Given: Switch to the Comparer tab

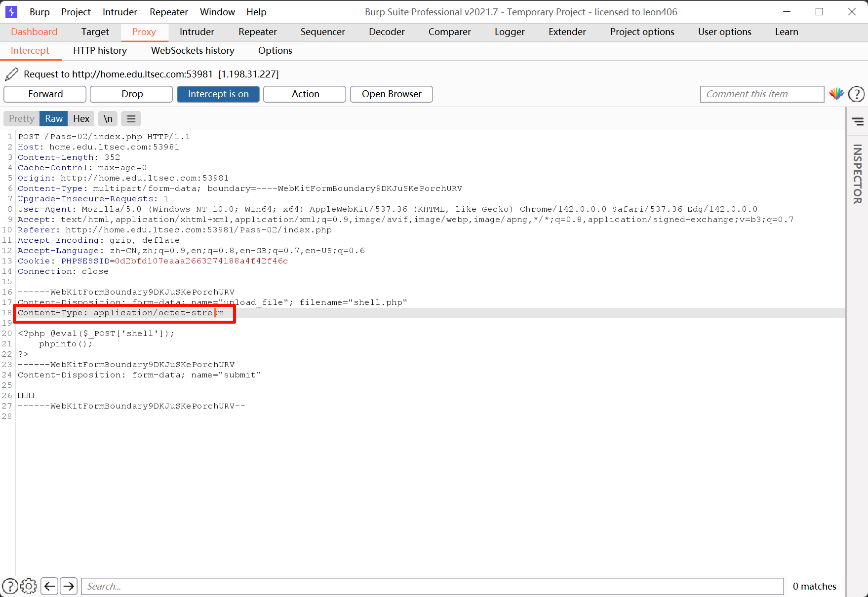Looking at the screenshot, I should (450, 32).
